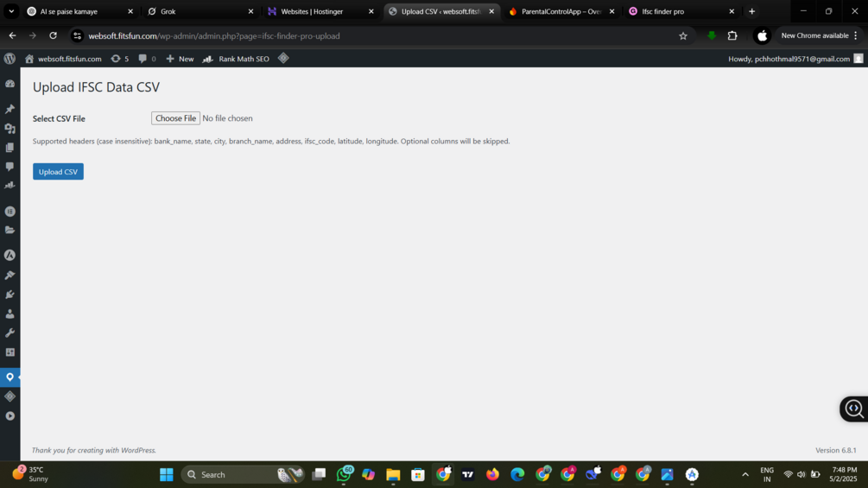This screenshot has width=868, height=488.
Task: Open the Elementor-style circle icon in sidebar
Action: coord(10,212)
